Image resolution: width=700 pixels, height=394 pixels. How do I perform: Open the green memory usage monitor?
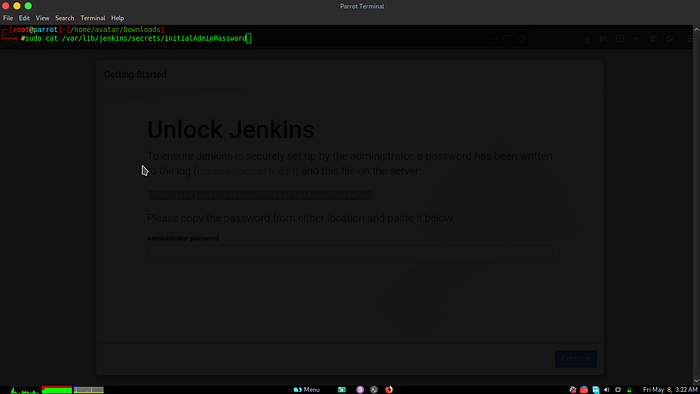coord(57,390)
